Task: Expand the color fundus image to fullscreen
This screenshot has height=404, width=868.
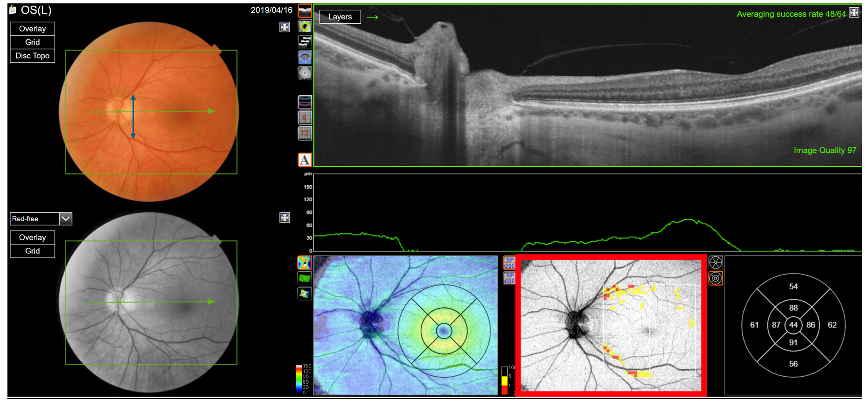Action: [284, 27]
